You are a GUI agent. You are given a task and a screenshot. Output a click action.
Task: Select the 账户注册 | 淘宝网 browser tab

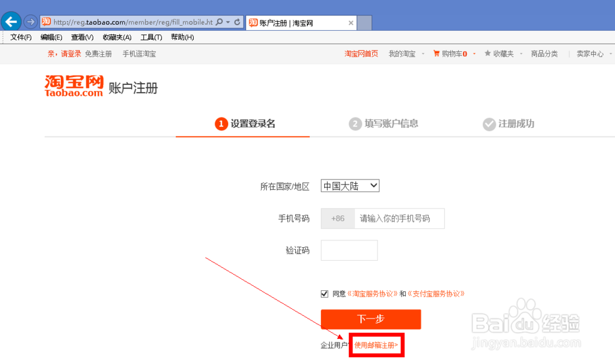[x=301, y=23]
